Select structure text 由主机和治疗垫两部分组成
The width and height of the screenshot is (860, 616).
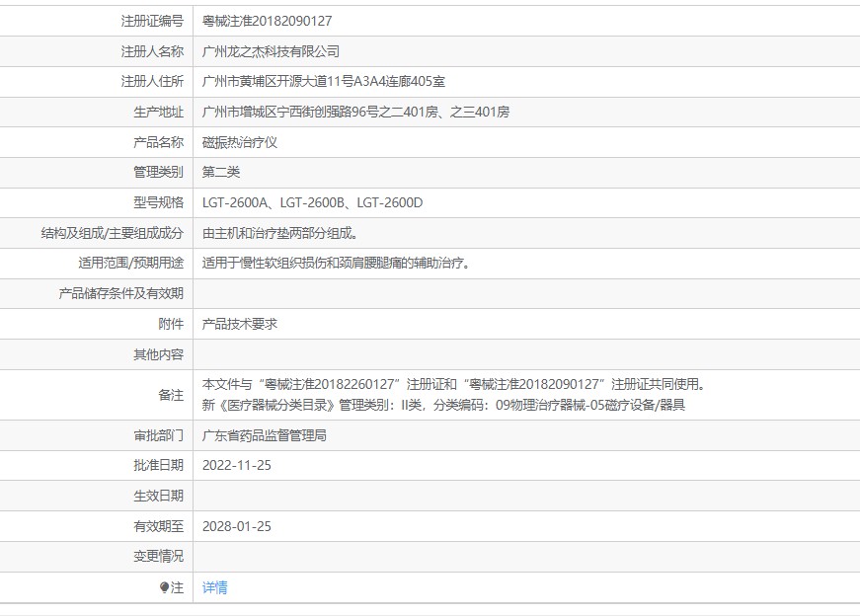click(x=279, y=233)
